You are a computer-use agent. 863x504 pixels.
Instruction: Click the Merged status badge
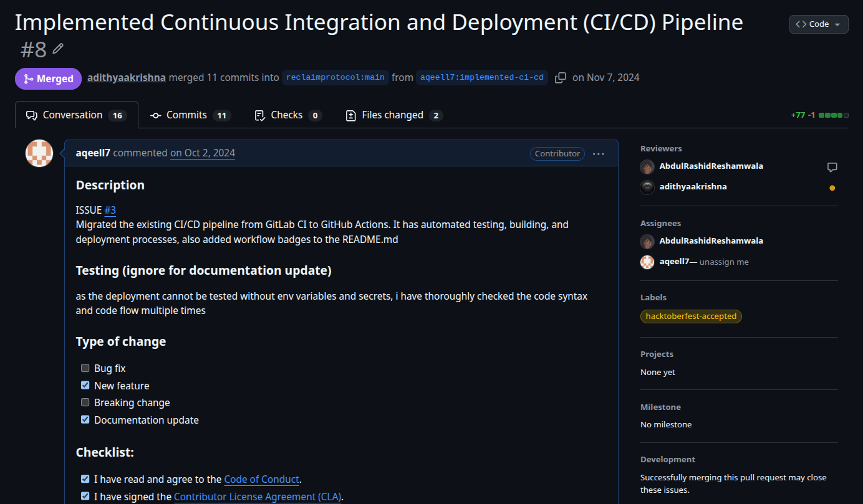coord(48,78)
